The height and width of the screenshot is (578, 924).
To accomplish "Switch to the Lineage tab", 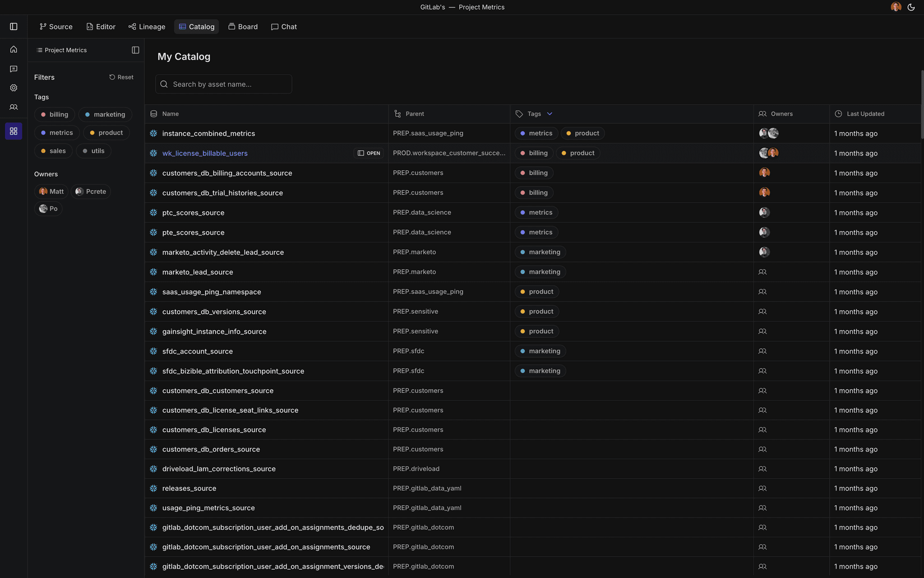I will pyautogui.click(x=147, y=26).
